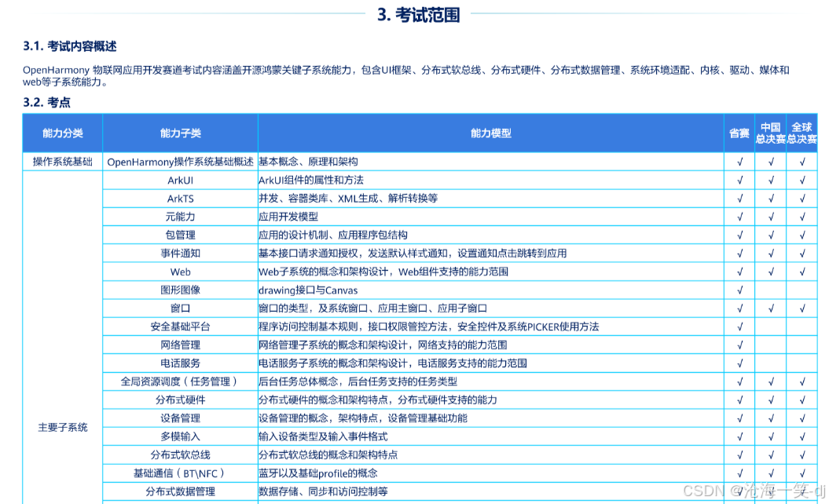Click the 中国总决赛 checkmark in 分布式硬件 row
Screen dimensions: 829x504
771,400
